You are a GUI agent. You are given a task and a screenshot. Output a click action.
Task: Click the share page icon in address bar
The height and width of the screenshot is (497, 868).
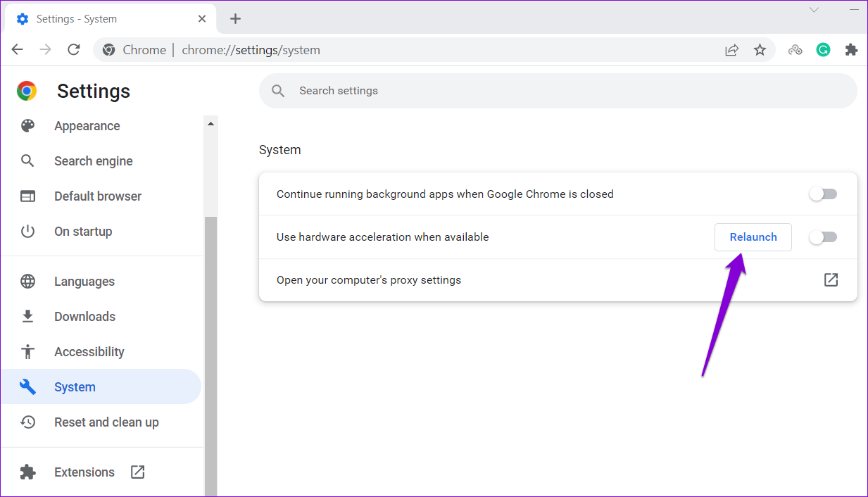coord(732,50)
